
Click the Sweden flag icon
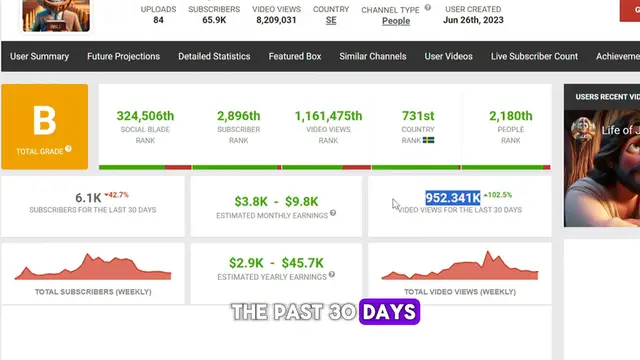coord(428,140)
